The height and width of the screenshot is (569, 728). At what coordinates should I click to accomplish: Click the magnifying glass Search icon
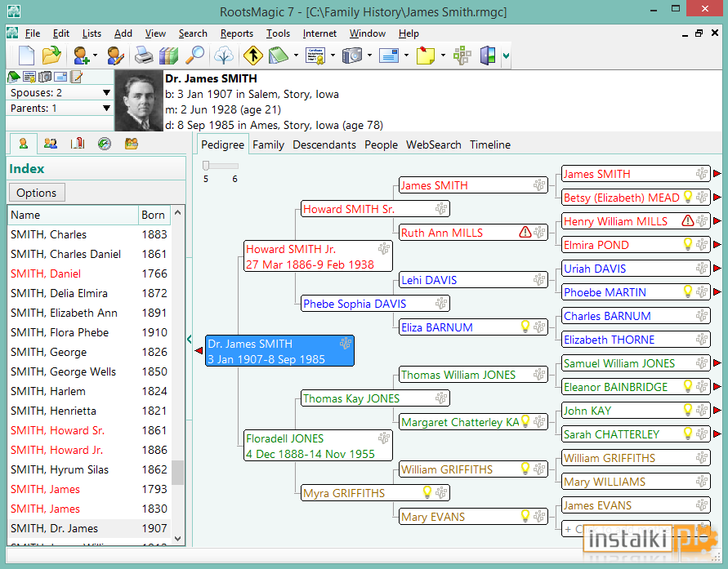[x=195, y=56]
